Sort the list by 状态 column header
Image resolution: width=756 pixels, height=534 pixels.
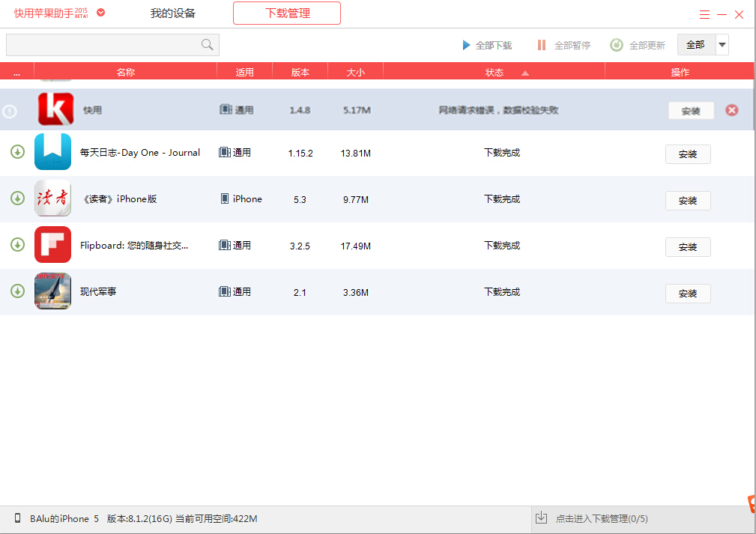pyautogui.click(x=495, y=72)
